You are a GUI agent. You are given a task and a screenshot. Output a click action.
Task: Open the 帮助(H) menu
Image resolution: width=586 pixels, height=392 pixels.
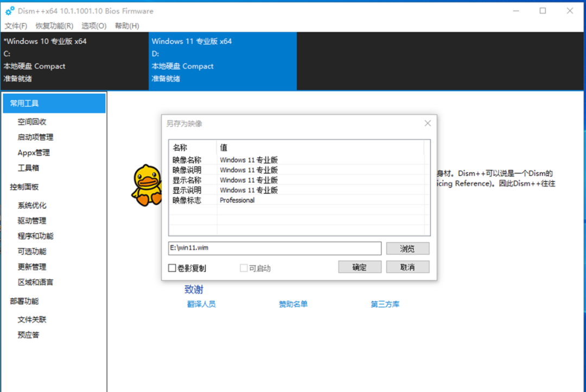click(x=126, y=26)
